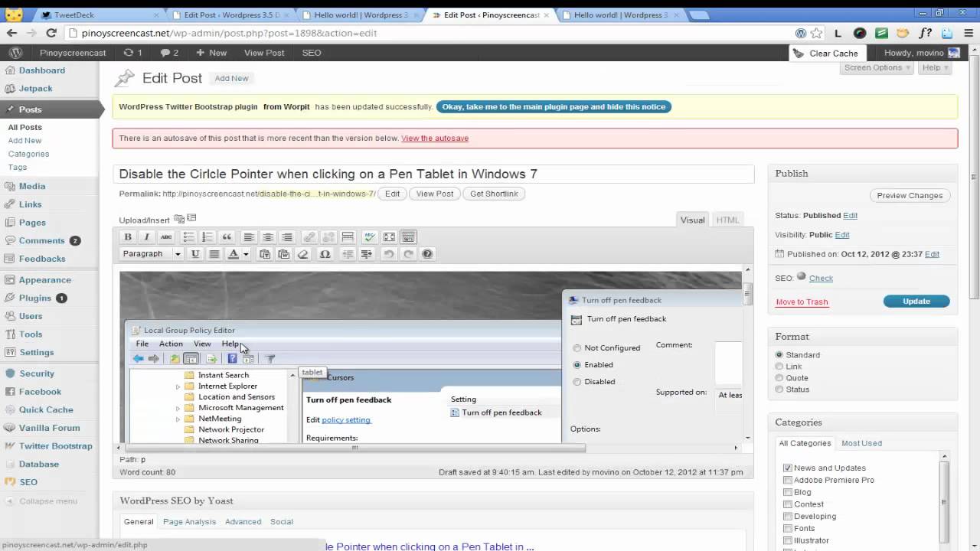Insert a custom character (Omega icon)

click(x=325, y=254)
